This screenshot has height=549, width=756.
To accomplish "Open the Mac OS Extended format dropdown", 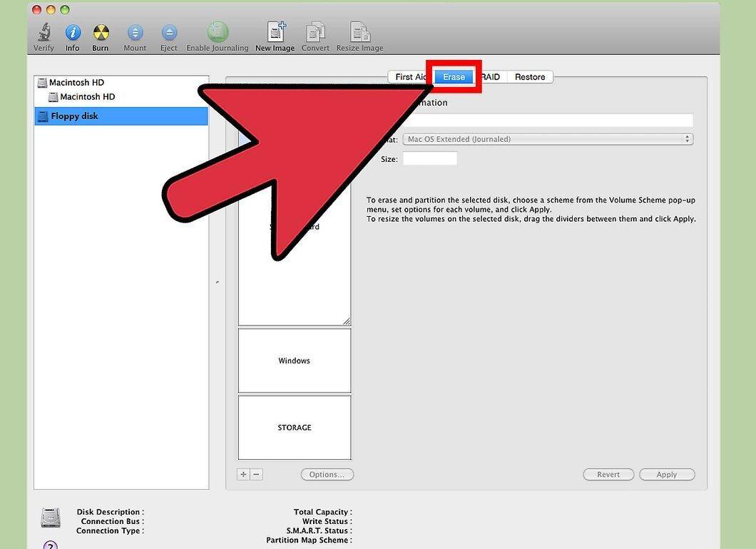I will click(548, 139).
